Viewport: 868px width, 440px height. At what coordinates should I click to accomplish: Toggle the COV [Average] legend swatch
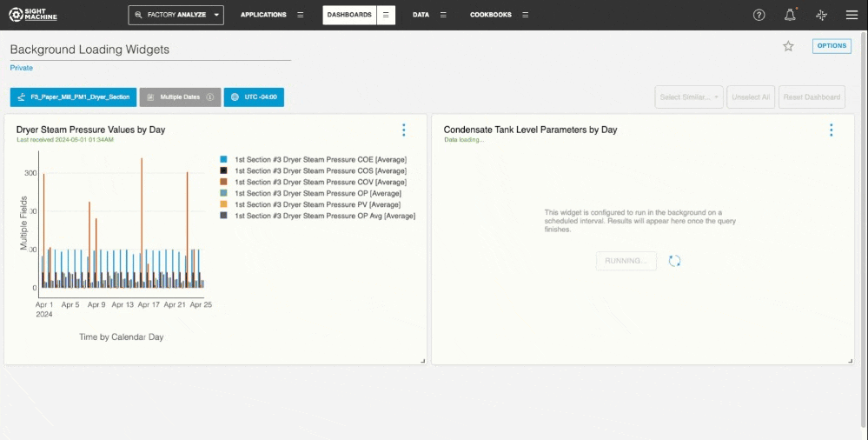click(223, 182)
